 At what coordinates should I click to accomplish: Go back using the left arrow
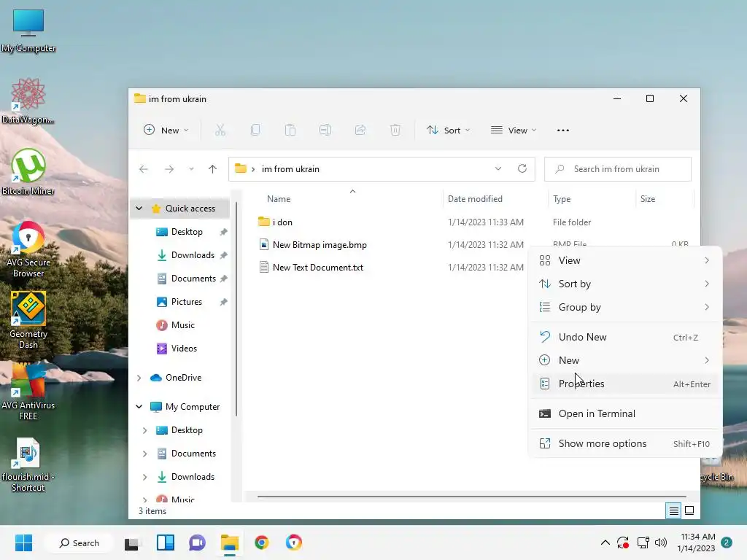(x=144, y=169)
